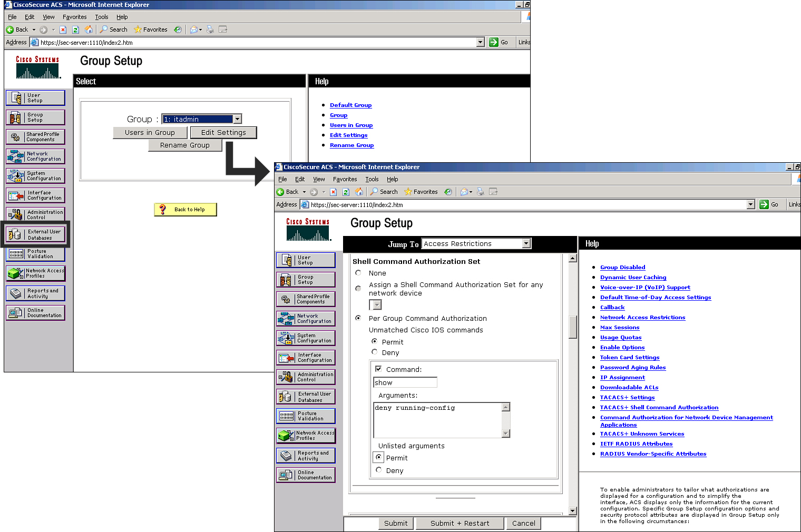Click Edit Settings button
Viewport: 801px width, 532px height.
click(x=223, y=133)
